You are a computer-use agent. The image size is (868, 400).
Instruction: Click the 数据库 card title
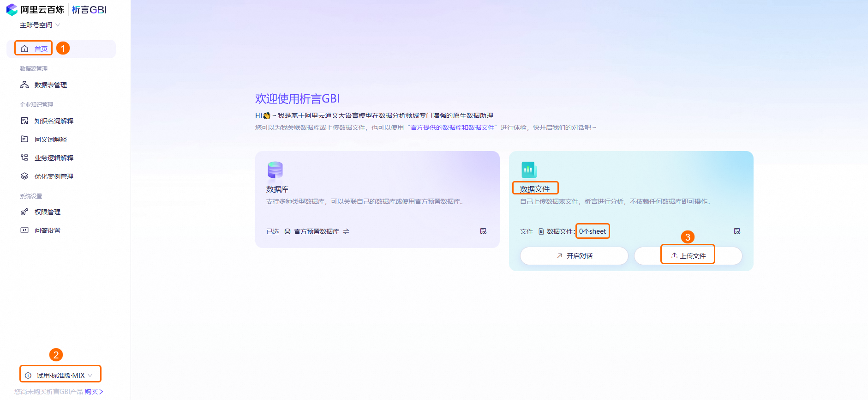pyautogui.click(x=277, y=189)
